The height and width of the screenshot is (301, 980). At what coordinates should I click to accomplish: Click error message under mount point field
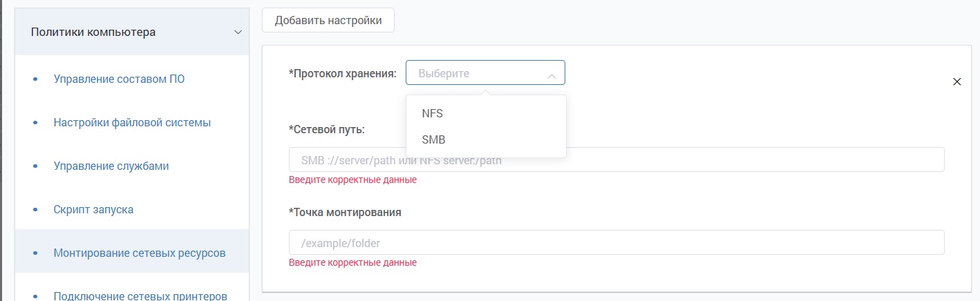(352, 263)
